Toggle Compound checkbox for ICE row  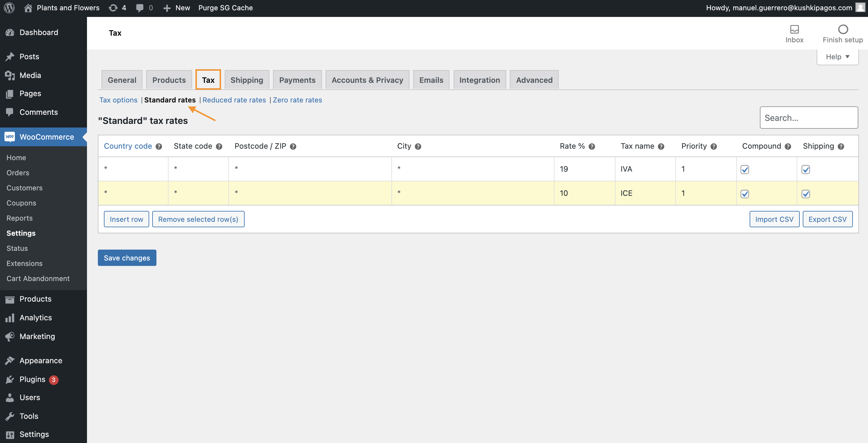pyautogui.click(x=744, y=194)
